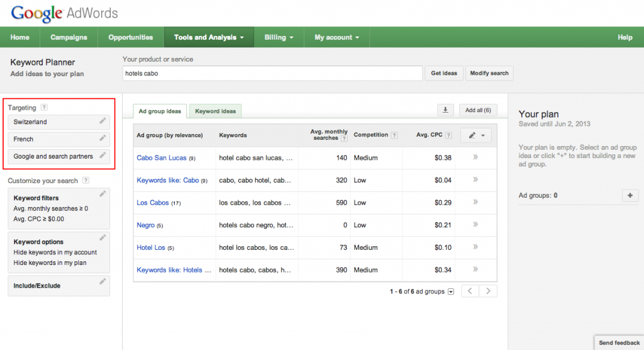Add Los Cabos group to plan

[x=475, y=202]
